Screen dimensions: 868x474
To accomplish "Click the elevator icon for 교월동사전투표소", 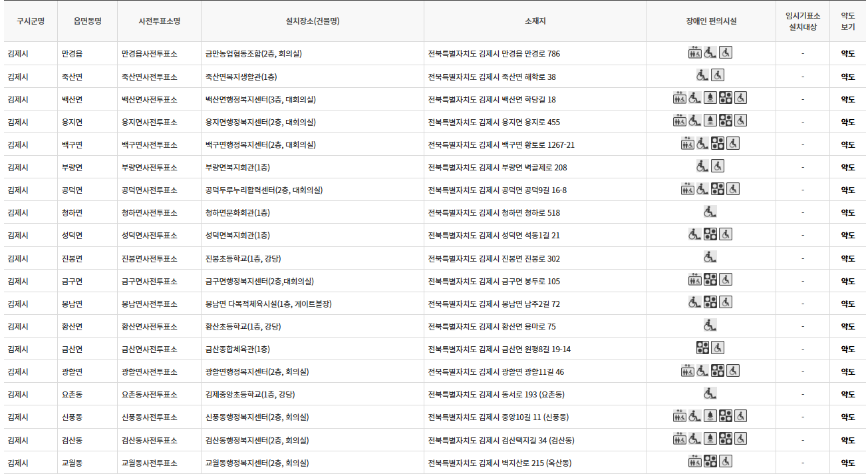I will click(x=694, y=461).
